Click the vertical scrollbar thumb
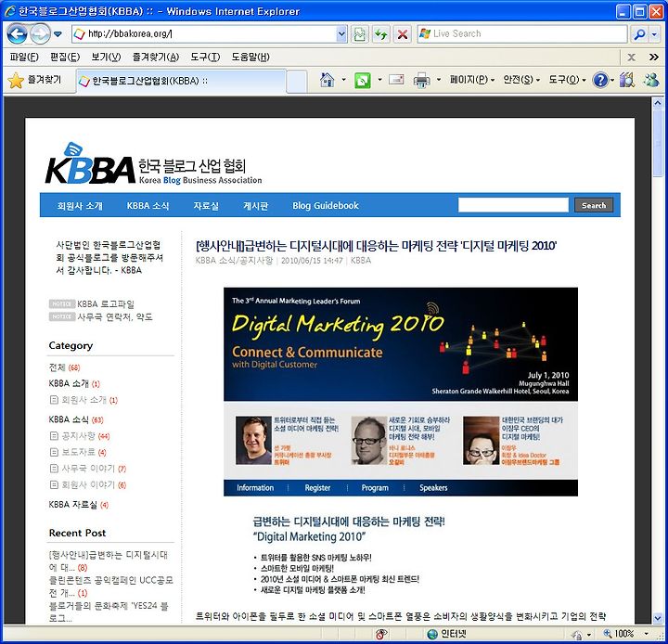 [x=658, y=143]
